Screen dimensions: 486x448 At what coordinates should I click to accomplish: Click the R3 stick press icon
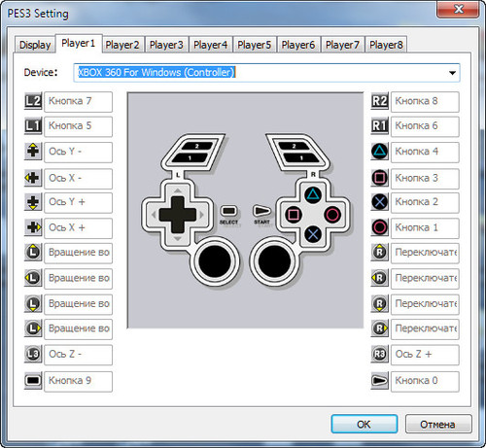pos(380,354)
